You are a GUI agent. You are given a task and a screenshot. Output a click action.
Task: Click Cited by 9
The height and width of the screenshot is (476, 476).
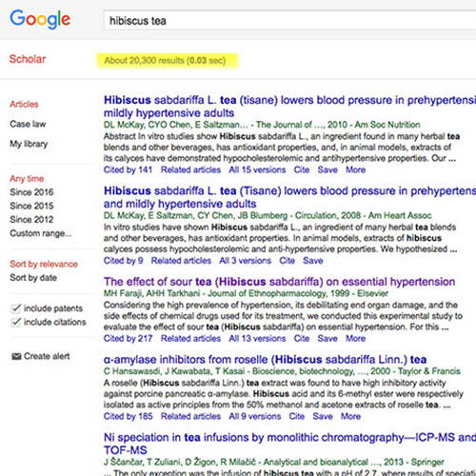pyautogui.click(x=123, y=261)
